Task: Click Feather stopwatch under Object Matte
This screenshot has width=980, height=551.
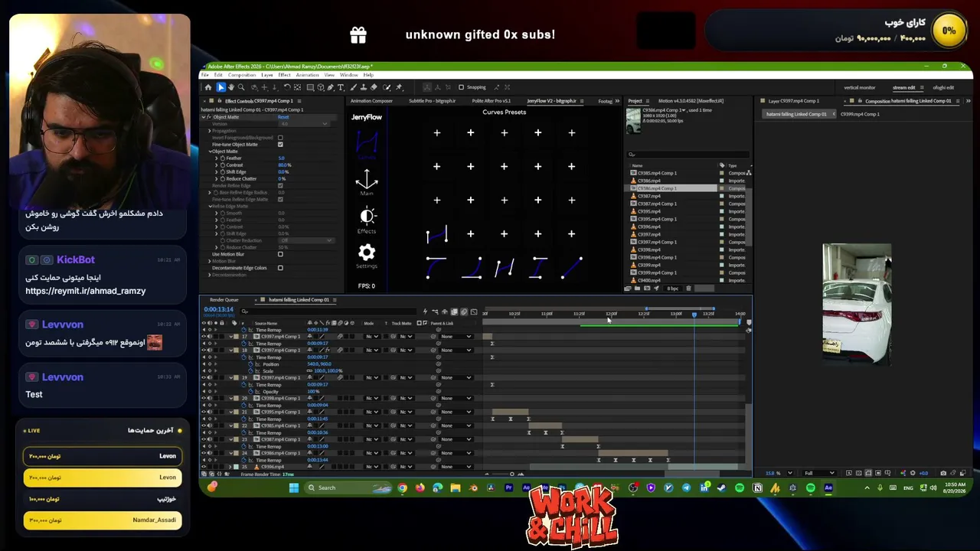Action: [x=222, y=158]
